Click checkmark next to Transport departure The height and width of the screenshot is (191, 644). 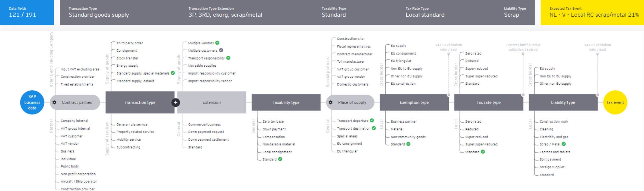372,121
